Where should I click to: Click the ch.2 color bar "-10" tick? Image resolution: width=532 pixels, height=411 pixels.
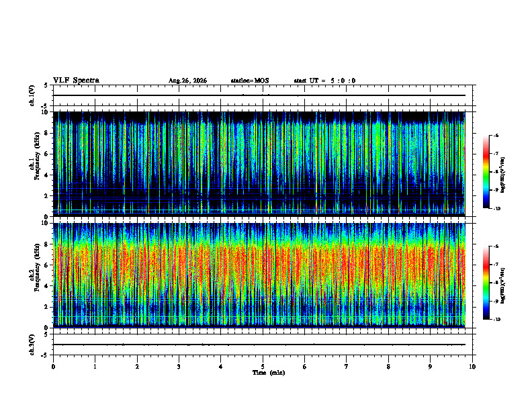497,320
